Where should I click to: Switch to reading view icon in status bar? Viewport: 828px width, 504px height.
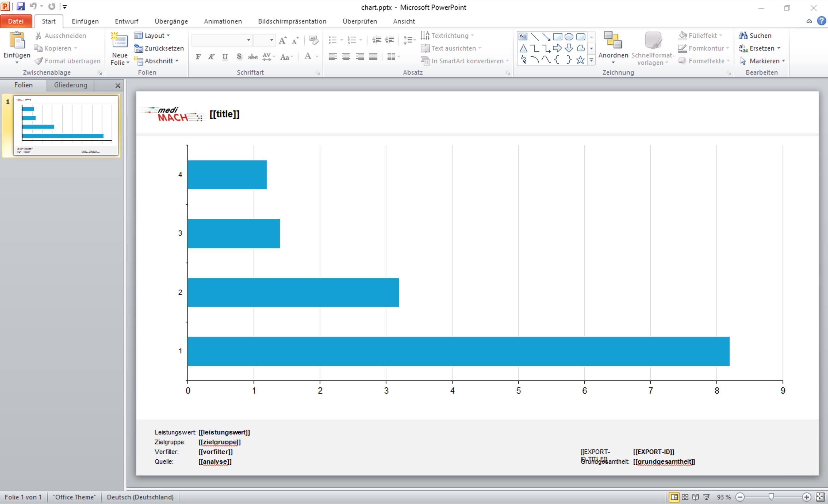click(x=695, y=497)
